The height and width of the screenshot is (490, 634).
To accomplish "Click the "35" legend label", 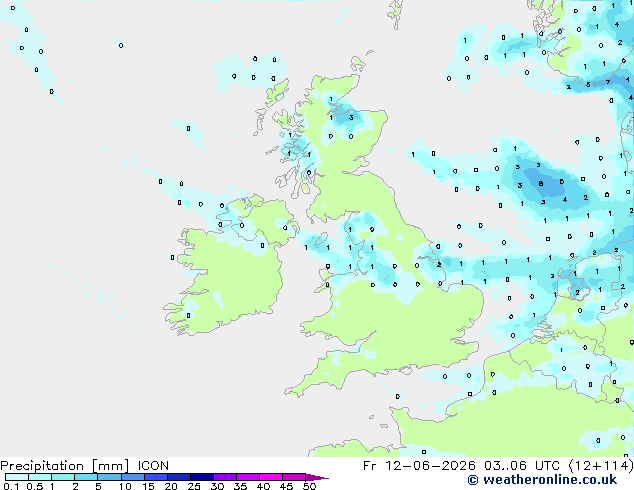I will (240, 486).
